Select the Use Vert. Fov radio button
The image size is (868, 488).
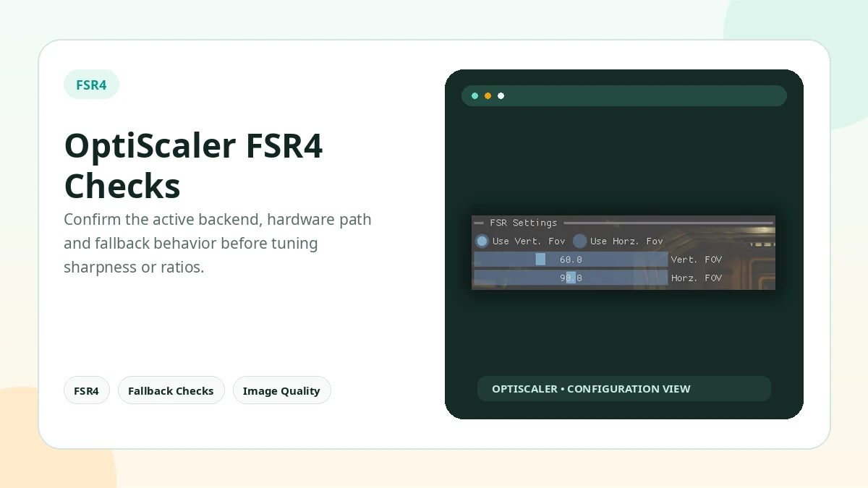point(482,241)
